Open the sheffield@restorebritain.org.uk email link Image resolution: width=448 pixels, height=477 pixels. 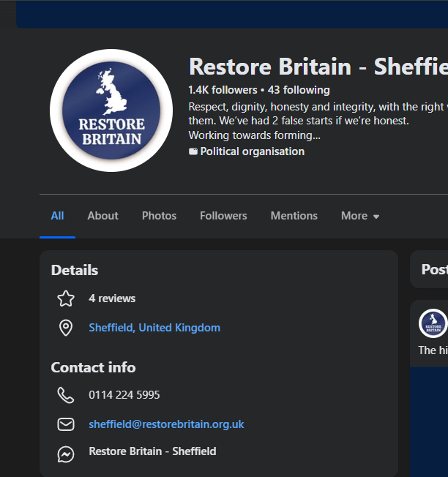(x=166, y=424)
